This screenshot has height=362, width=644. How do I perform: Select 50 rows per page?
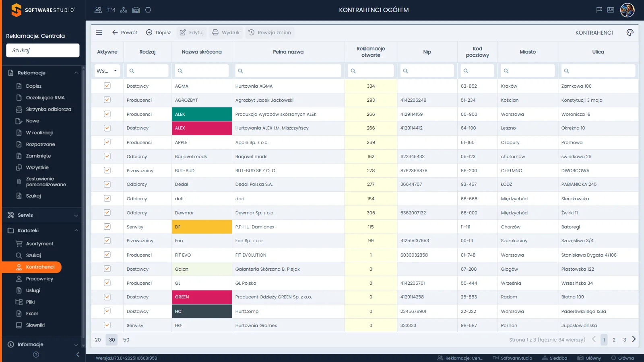click(x=126, y=340)
